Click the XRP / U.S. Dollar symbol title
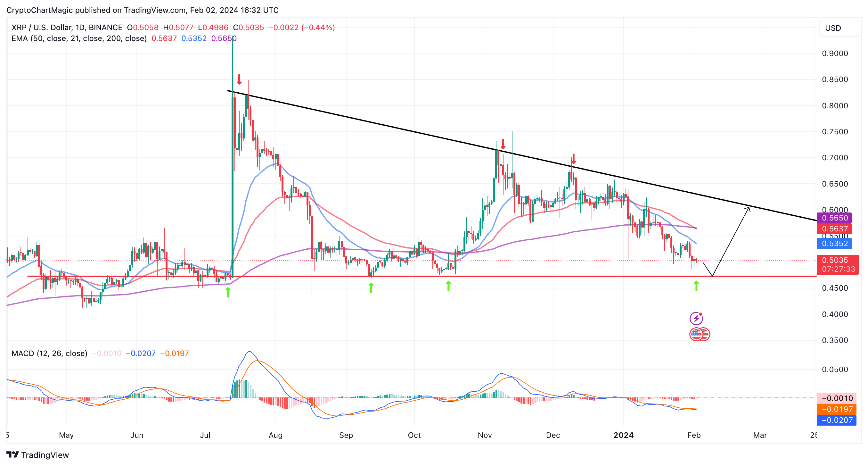 click(x=67, y=28)
